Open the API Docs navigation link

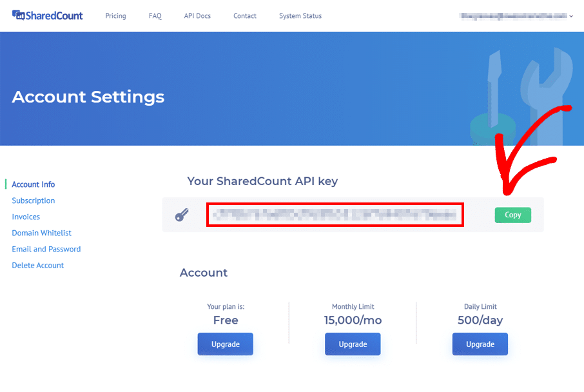[197, 15]
